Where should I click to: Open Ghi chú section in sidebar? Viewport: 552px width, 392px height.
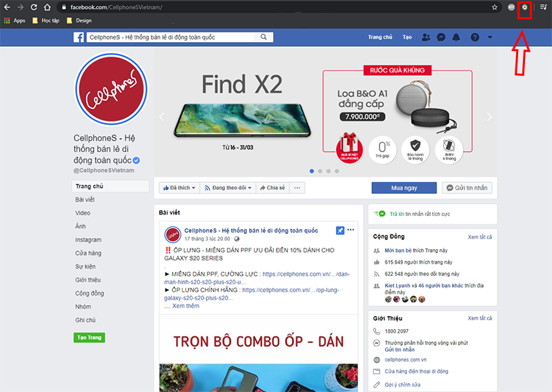point(85,320)
